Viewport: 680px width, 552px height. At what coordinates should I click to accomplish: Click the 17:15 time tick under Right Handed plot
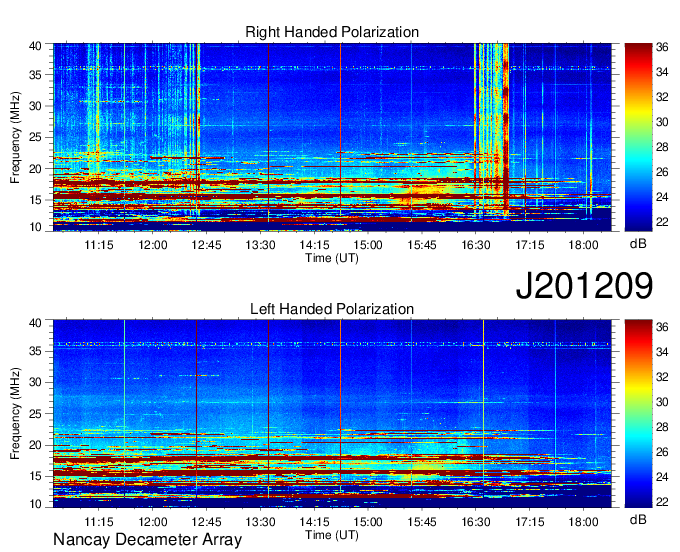pyautogui.click(x=530, y=245)
